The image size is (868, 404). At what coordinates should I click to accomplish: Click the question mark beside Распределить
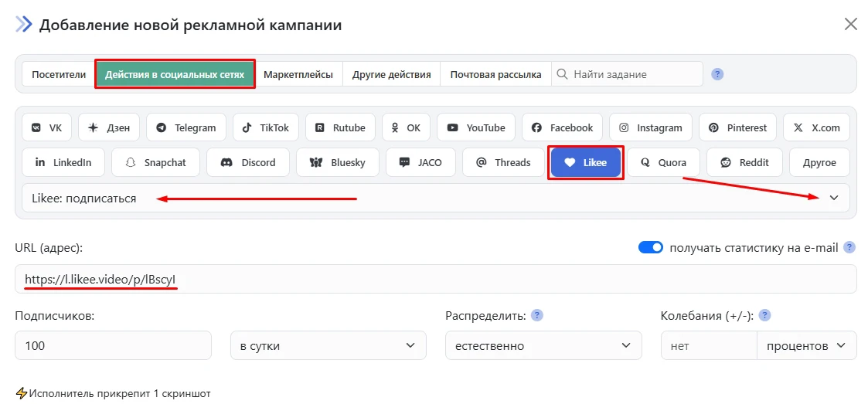pos(537,316)
